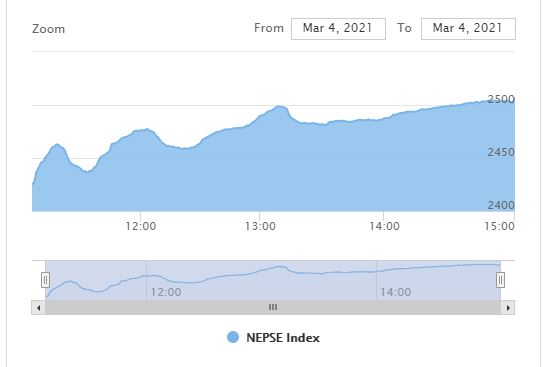Click the To label text
Screen dimensions: 549x367
click(404, 28)
